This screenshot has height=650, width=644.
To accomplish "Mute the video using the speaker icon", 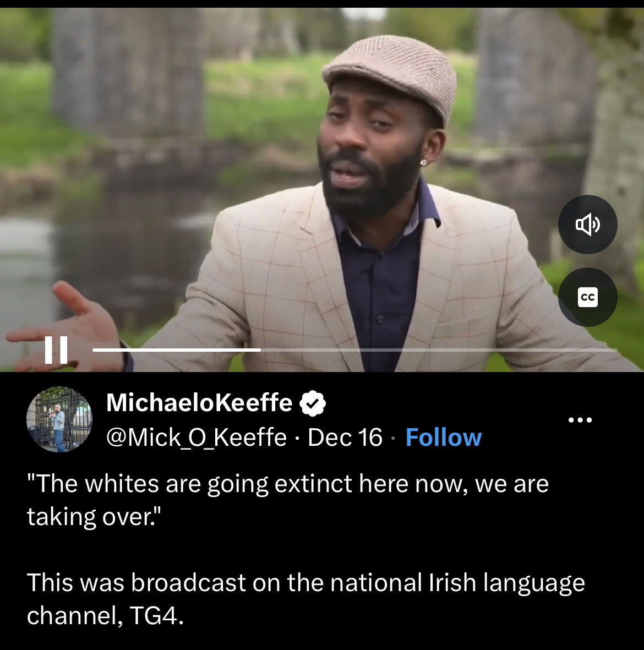I will (x=587, y=224).
